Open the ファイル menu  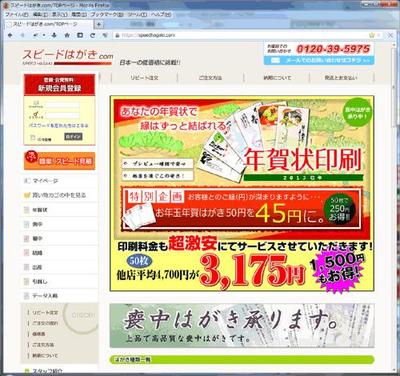[x=17, y=15]
